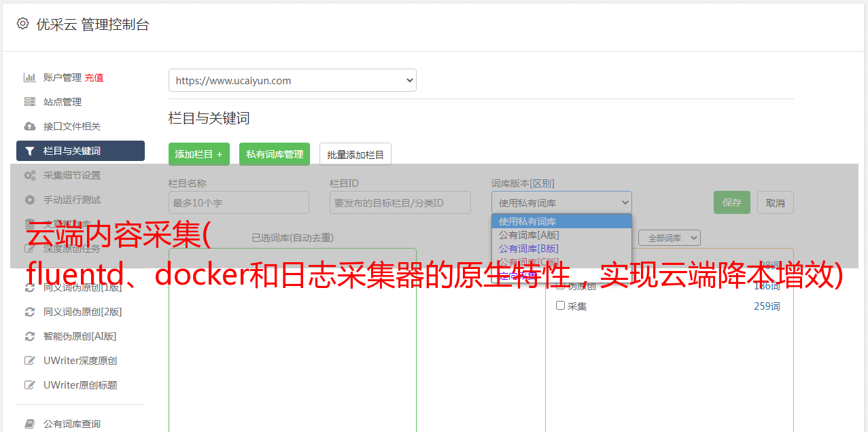Click the gear icon beside 优采云 管理控制台
Image resolution: width=868 pixels, height=432 pixels.
click(x=22, y=24)
